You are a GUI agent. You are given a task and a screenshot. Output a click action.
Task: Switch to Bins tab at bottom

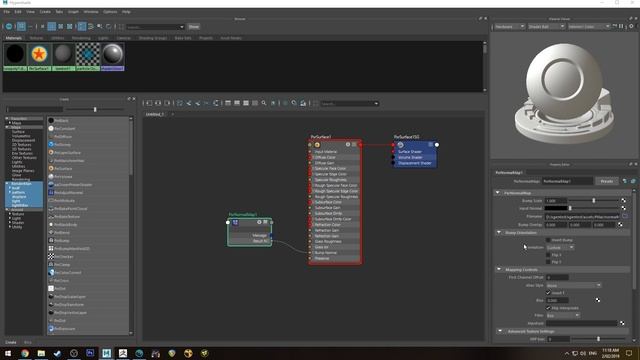pos(28,342)
